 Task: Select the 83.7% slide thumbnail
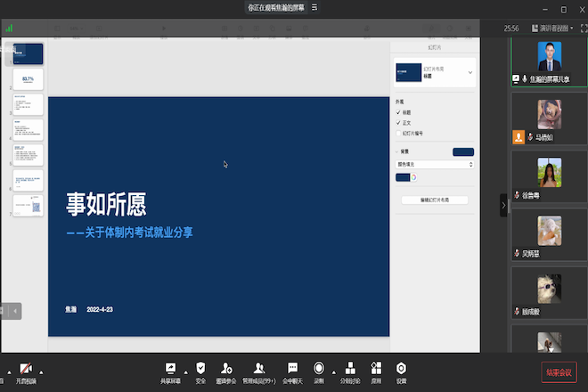[x=28, y=79]
